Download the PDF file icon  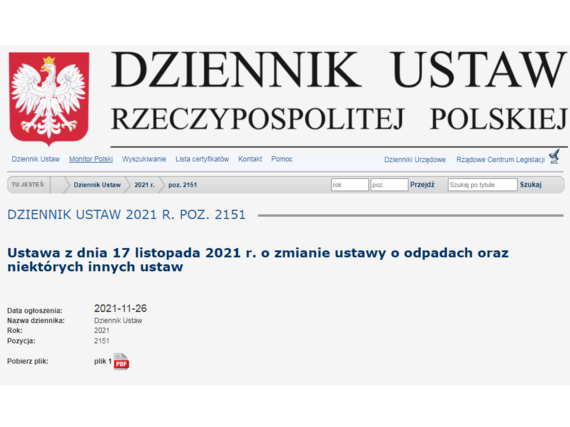121,362
